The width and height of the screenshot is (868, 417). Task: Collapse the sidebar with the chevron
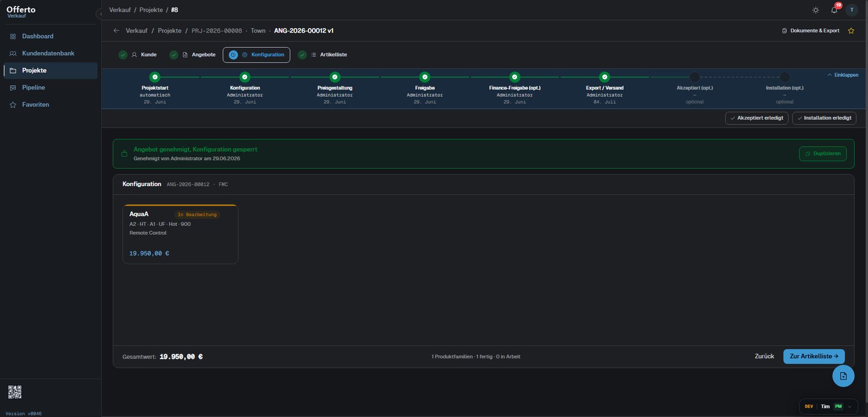point(100,14)
